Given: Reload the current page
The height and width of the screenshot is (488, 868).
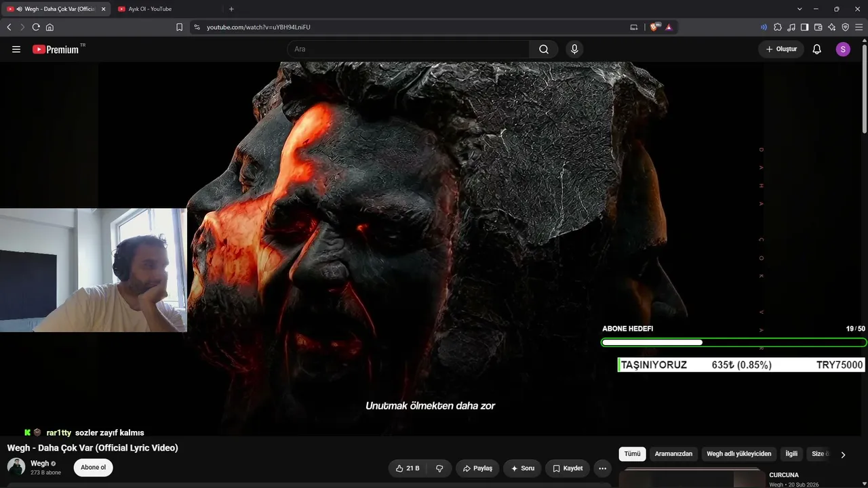Looking at the screenshot, I should (x=36, y=27).
